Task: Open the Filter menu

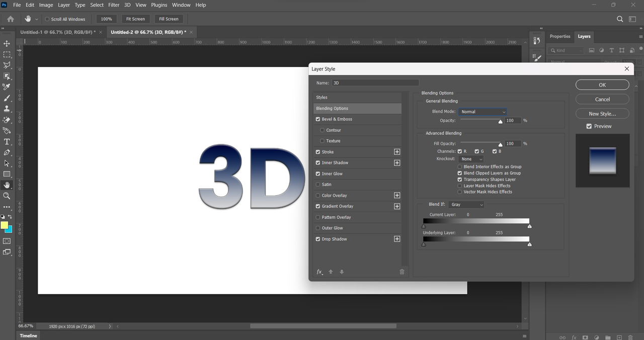Action: click(x=114, y=5)
